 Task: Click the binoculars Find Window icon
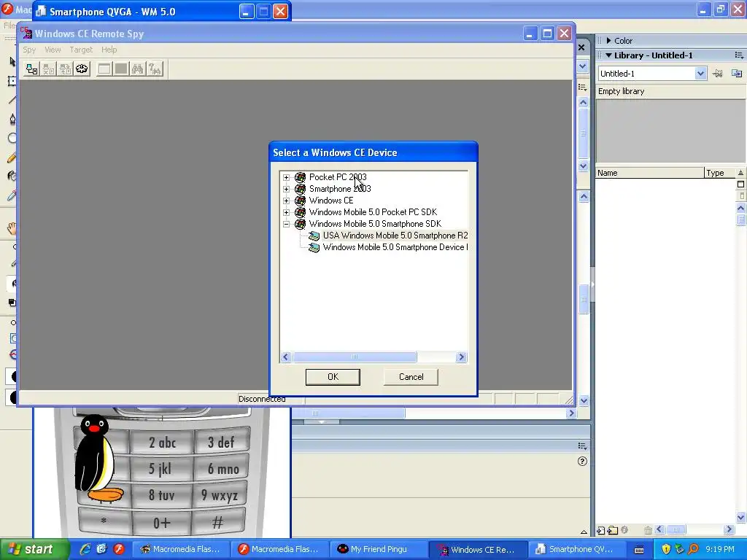click(138, 69)
